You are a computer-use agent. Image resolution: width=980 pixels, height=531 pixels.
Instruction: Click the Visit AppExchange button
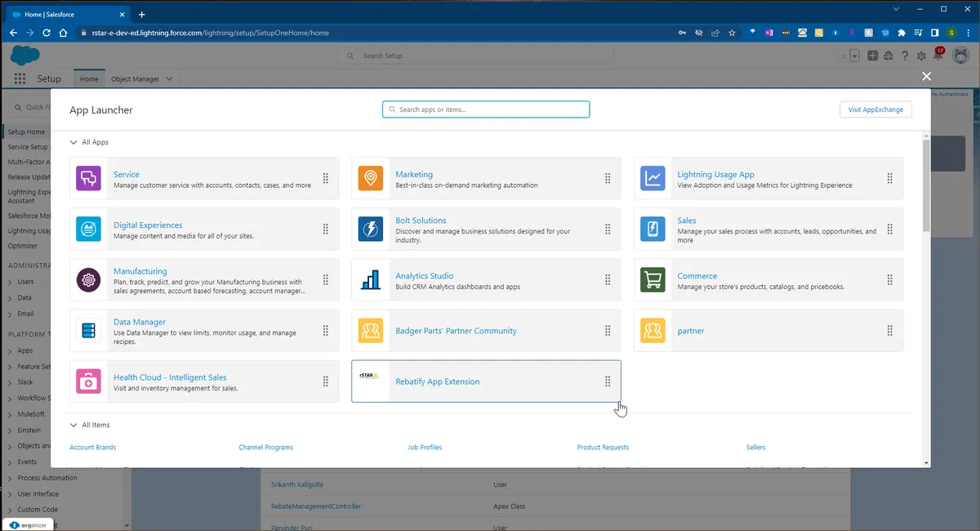(x=875, y=109)
